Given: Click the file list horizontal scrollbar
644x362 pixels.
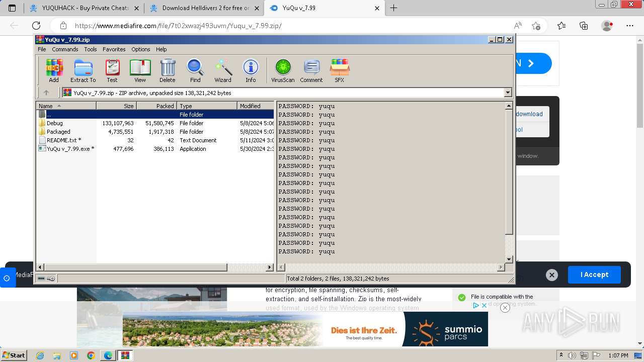Looking at the screenshot, I should point(155,267).
